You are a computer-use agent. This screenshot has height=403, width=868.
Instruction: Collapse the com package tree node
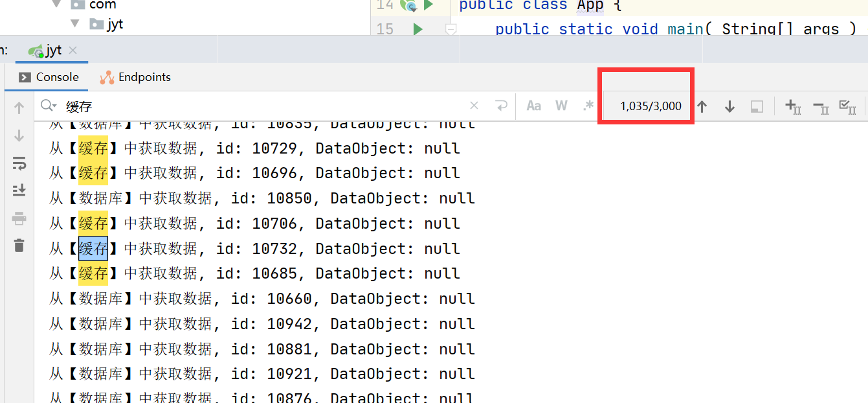(57, 5)
